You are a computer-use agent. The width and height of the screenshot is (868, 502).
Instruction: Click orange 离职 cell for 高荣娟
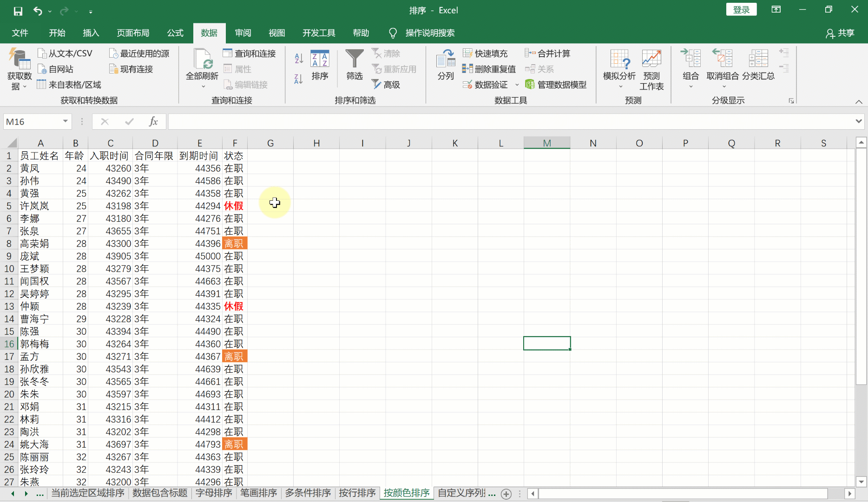pyautogui.click(x=235, y=244)
